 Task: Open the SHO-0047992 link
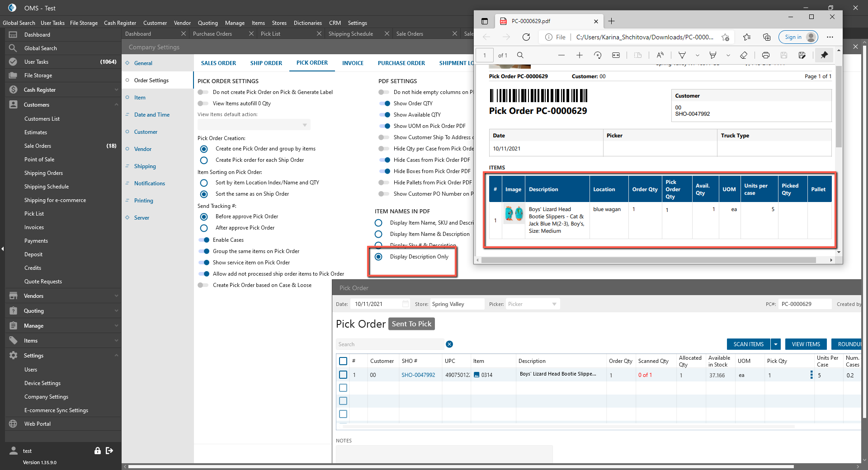418,375
